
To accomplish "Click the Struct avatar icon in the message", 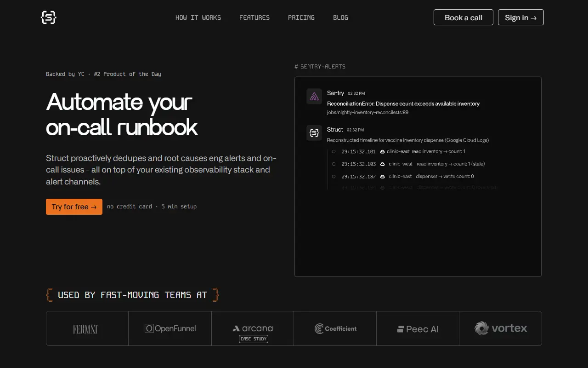I will click(x=314, y=133).
